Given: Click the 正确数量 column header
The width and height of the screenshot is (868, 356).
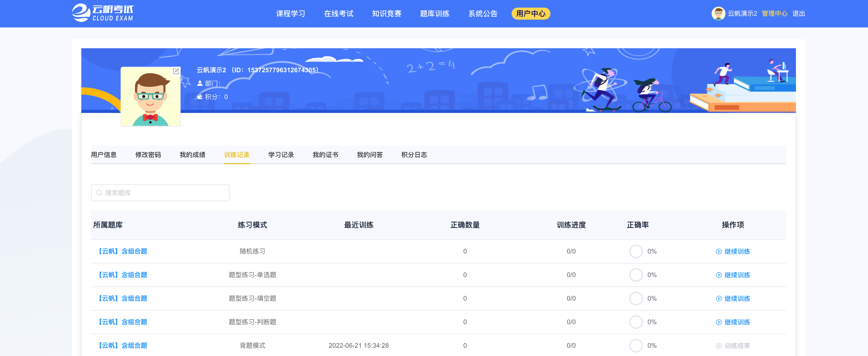Looking at the screenshot, I should [x=465, y=225].
